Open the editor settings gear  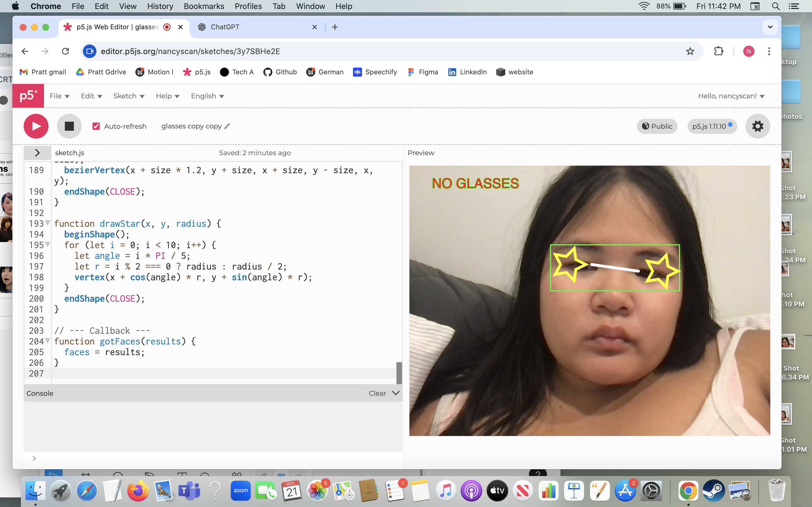(x=757, y=126)
